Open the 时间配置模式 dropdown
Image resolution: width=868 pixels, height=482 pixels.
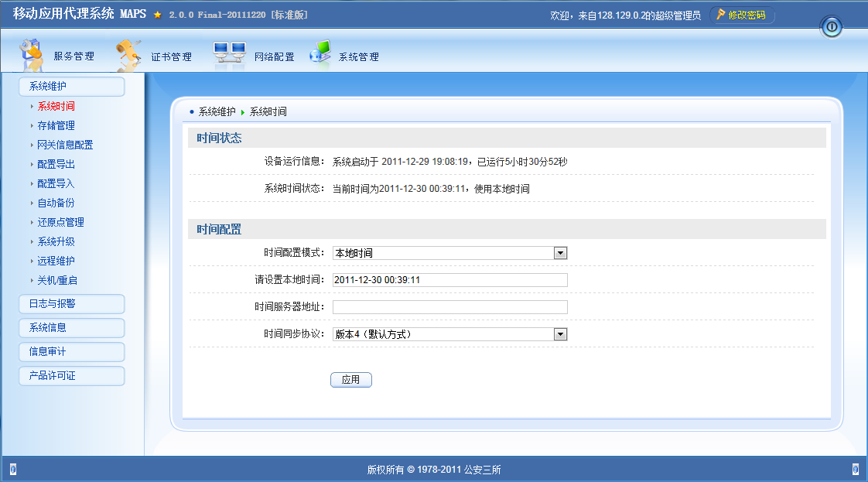click(561, 253)
